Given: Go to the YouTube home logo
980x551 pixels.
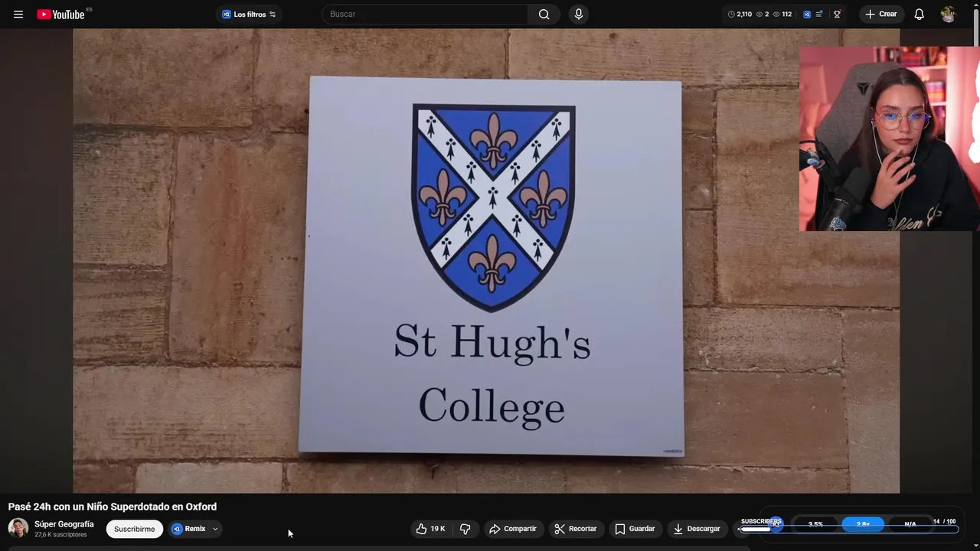Looking at the screenshot, I should click(60, 14).
